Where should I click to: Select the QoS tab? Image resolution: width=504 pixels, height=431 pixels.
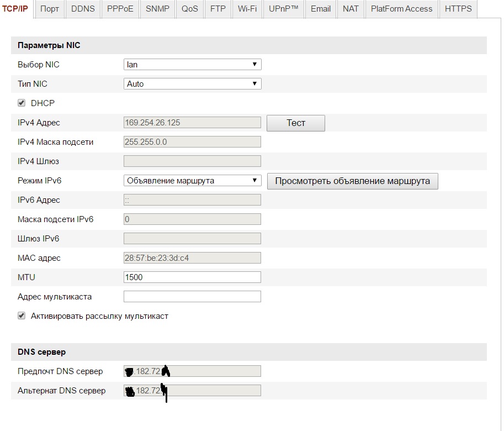(x=190, y=9)
